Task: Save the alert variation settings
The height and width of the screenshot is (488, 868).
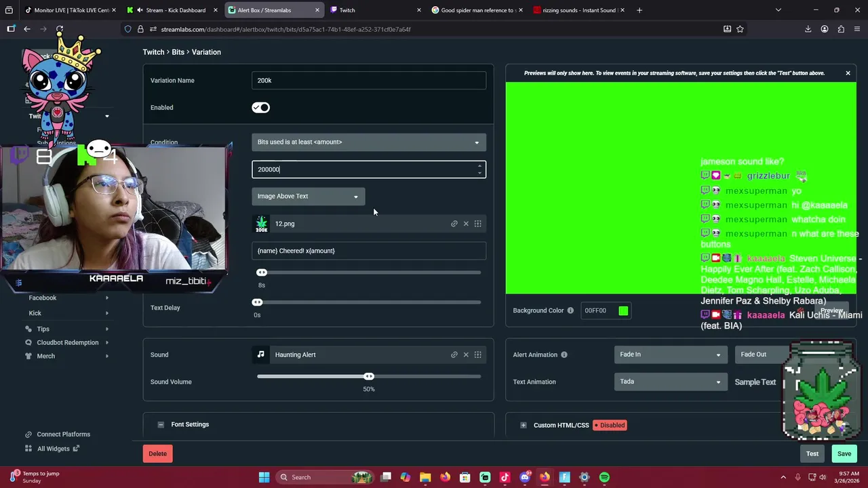Action: coord(844,453)
